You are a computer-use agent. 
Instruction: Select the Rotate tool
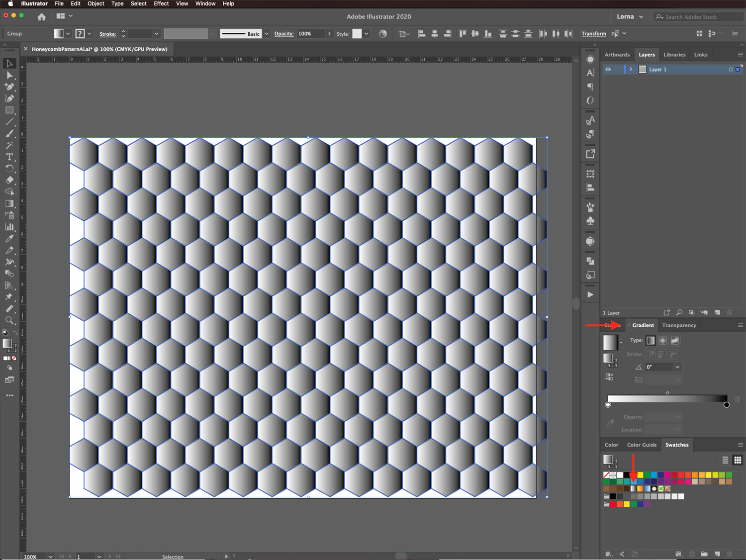9,169
